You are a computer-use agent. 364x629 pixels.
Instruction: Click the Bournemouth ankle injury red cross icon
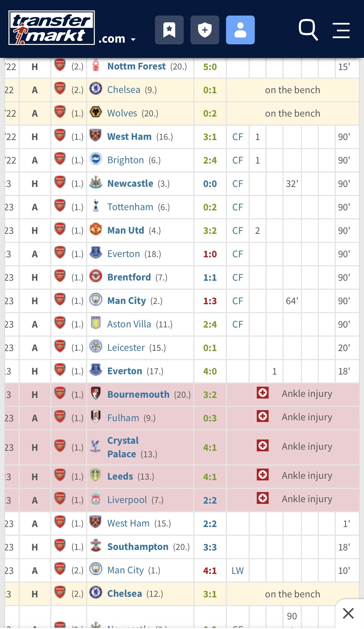262,393
